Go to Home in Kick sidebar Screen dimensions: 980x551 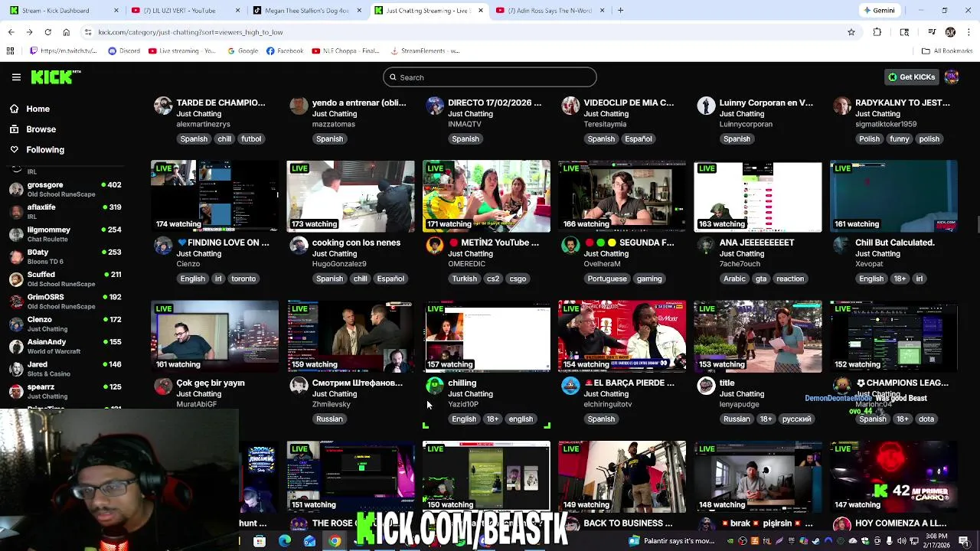point(38,109)
